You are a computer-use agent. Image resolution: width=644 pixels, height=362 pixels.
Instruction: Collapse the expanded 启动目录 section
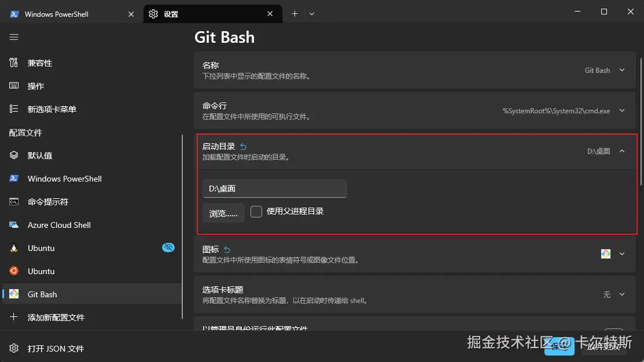pyautogui.click(x=622, y=151)
